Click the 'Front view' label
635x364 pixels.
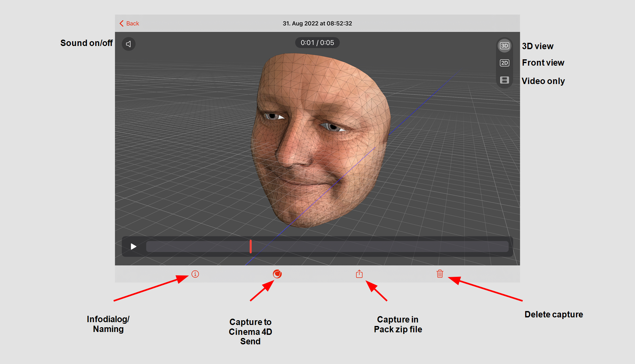pos(543,63)
